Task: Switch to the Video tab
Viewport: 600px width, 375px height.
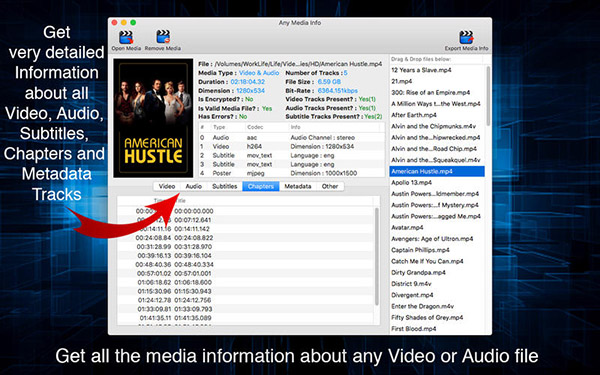Action: tap(167, 186)
